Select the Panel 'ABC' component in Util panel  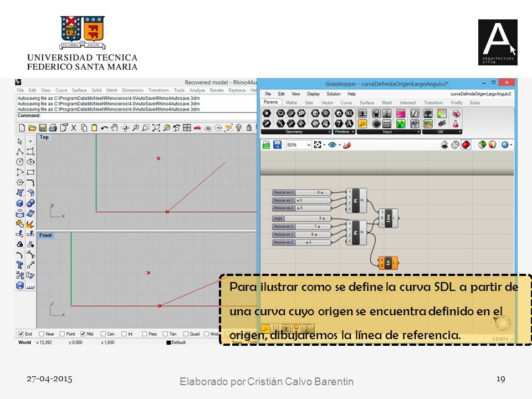[x=442, y=124]
